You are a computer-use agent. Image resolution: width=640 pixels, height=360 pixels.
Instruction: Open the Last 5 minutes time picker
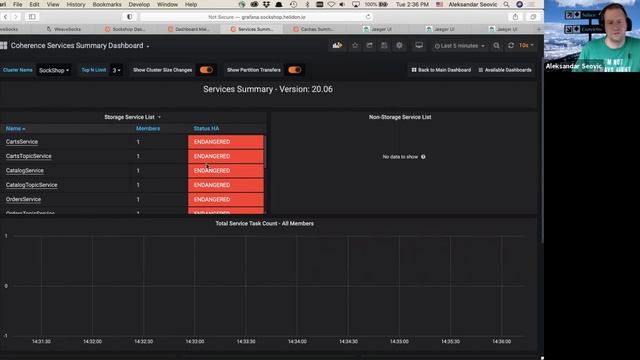pos(460,46)
